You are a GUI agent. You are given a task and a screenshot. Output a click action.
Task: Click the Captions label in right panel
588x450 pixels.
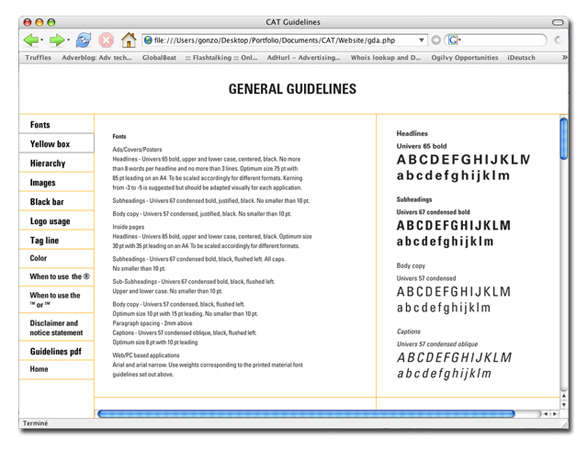[x=408, y=332]
